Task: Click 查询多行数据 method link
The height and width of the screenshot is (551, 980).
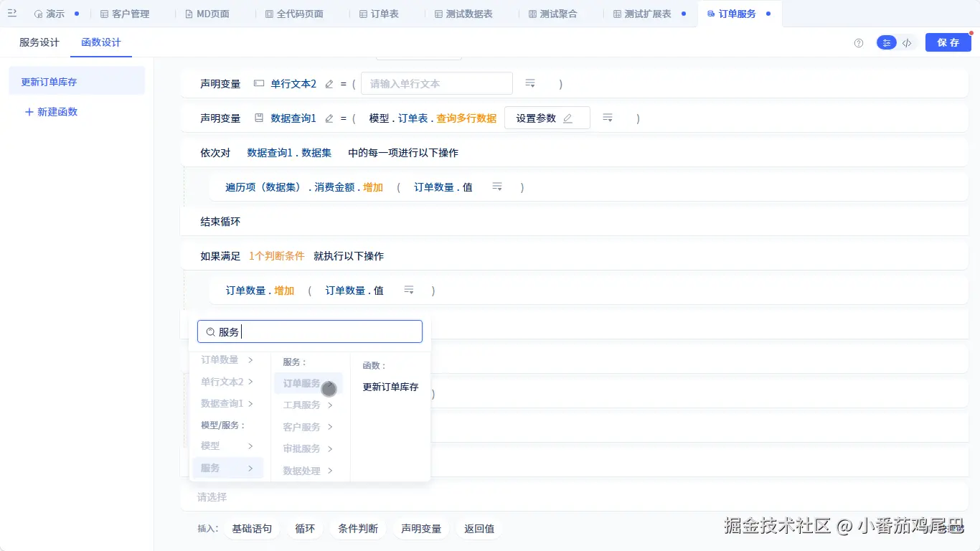Action: 466,118
